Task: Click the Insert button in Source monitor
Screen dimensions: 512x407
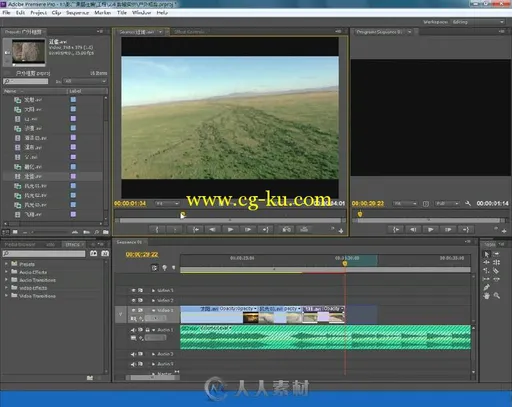Action: tap(287, 229)
